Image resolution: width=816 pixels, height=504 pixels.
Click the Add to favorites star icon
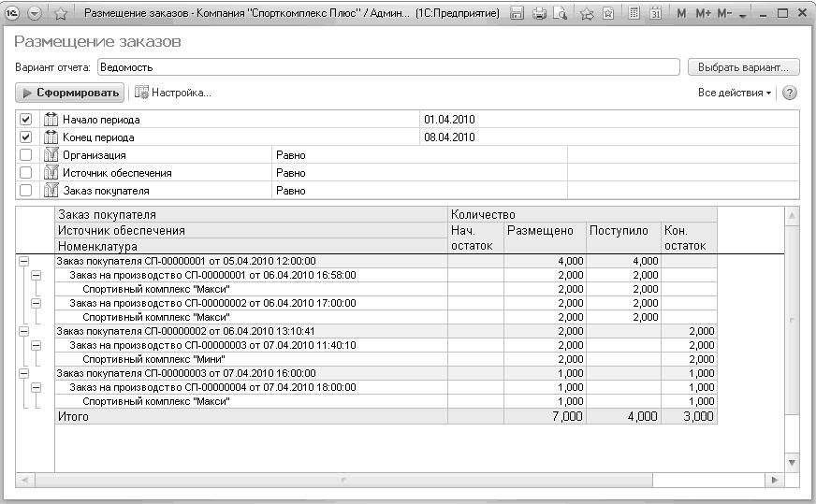[587, 13]
